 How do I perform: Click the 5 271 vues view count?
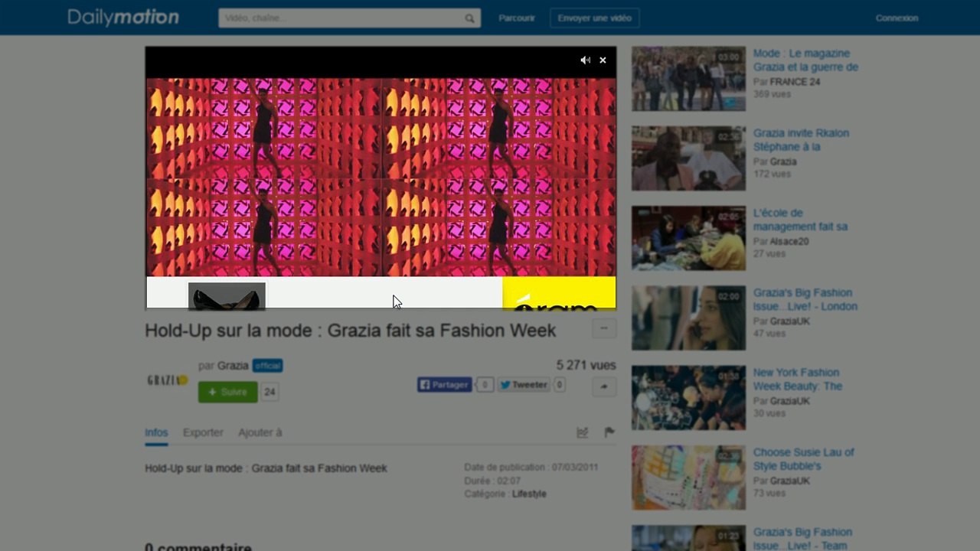[x=586, y=366]
